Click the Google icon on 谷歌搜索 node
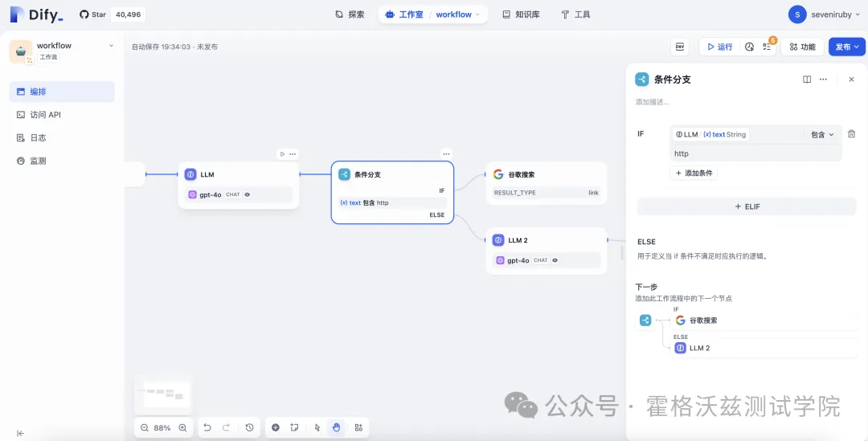This screenshot has width=868, height=441. point(497,174)
